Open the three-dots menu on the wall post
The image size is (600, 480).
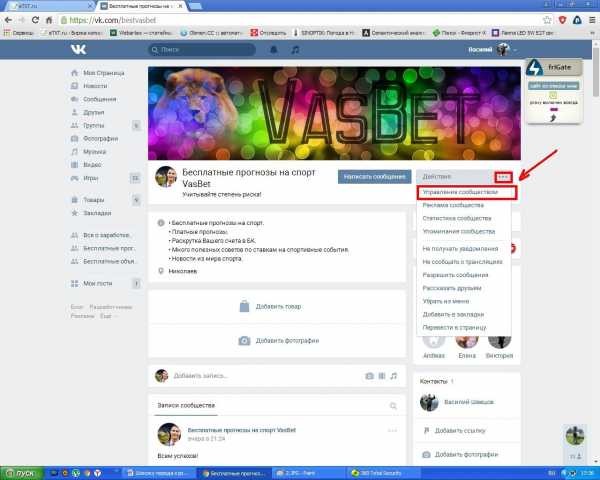click(392, 431)
